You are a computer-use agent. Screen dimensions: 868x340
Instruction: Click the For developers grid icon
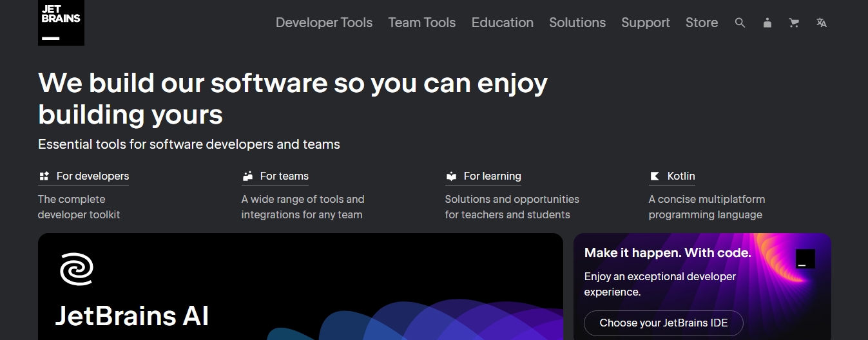coord(44,176)
